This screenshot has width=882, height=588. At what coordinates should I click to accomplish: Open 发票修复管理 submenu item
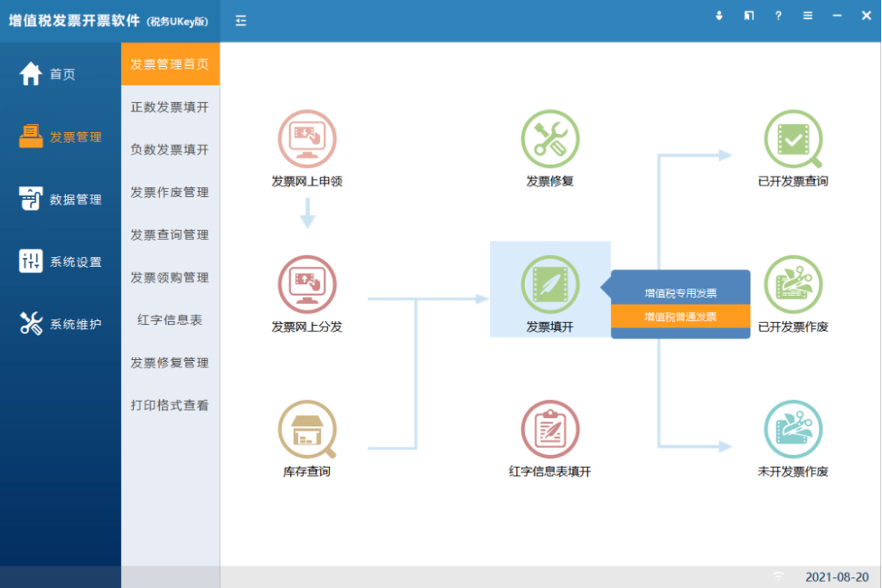pyautogui.click(x=170, y=363)
